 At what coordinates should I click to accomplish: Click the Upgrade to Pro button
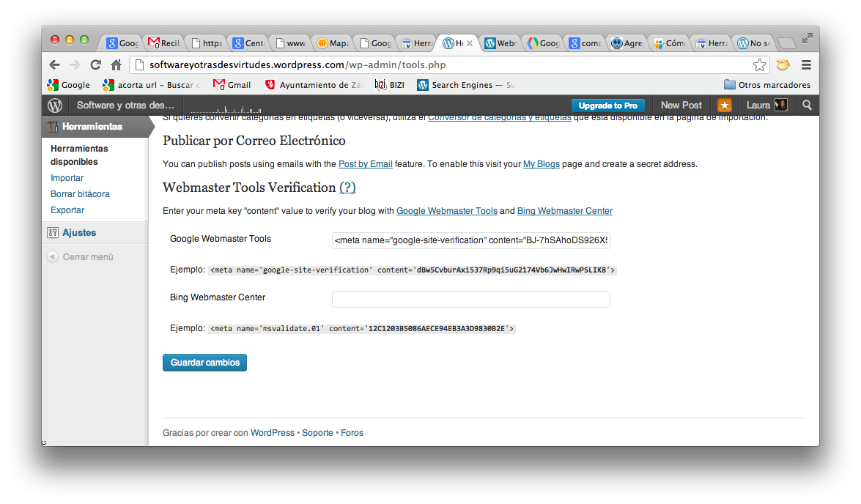607,105
